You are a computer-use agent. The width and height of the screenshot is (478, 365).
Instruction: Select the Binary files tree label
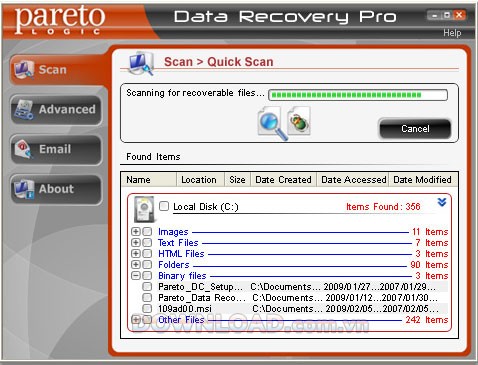click(x=182, y=276)
